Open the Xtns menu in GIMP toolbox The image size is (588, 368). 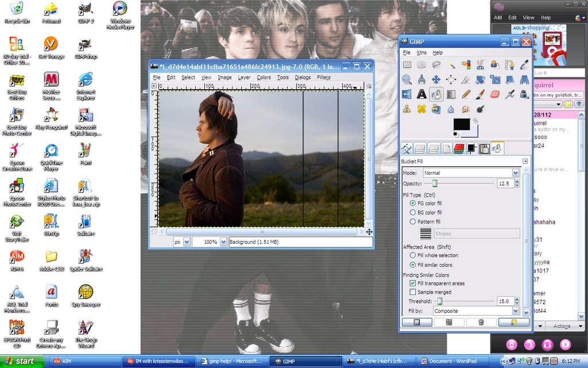coord(421,52)
